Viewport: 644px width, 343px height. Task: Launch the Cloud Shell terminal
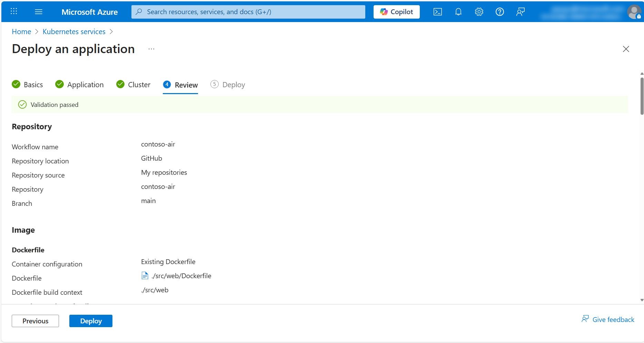[437, 11]
